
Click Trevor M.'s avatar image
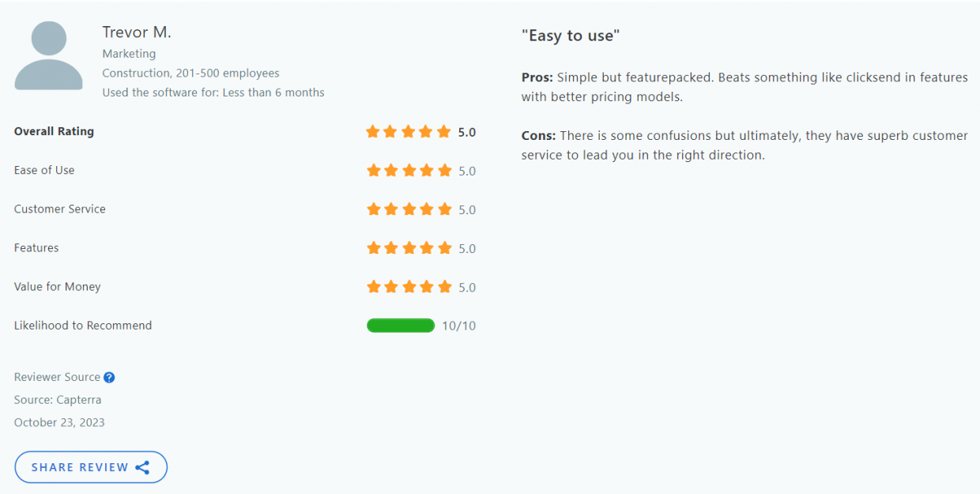coord(48,55)
